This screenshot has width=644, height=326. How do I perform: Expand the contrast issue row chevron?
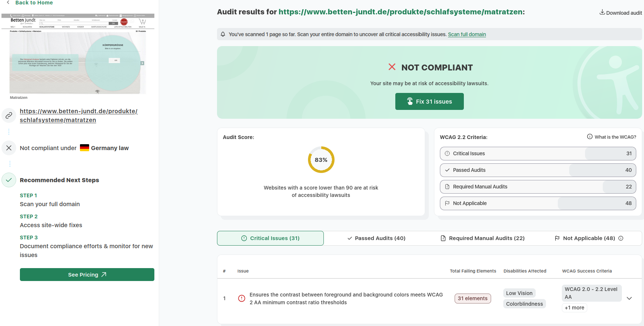(x=629, y=298)
